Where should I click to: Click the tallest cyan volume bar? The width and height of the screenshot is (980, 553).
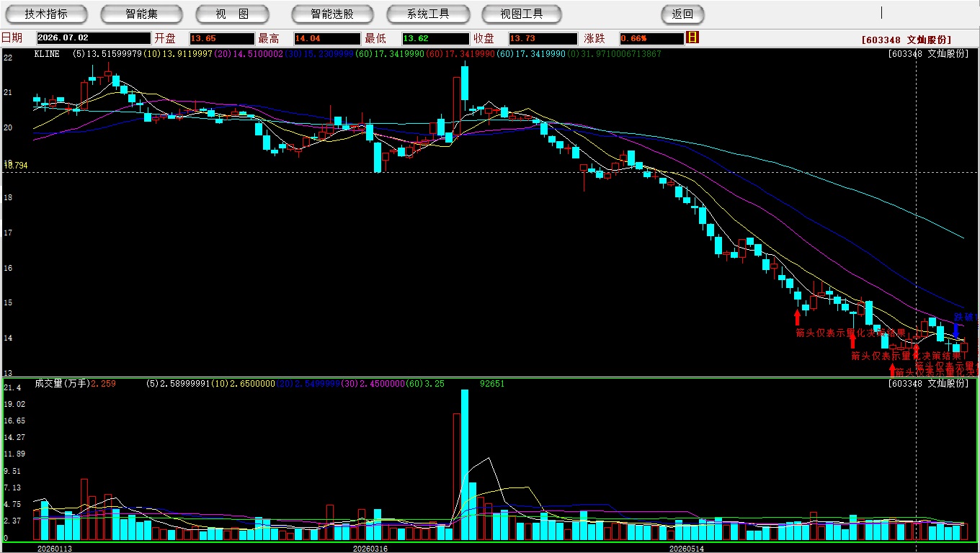coord(465,465)
